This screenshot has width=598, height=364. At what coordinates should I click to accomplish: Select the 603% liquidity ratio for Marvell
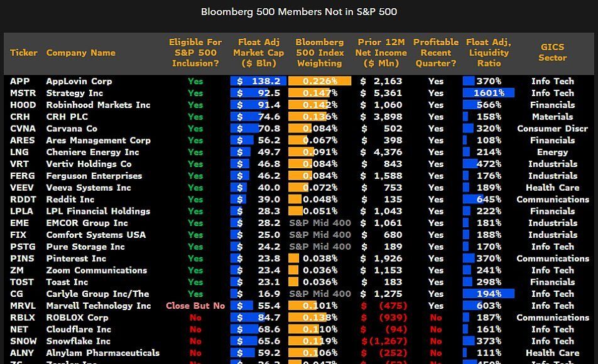point(489,306)
